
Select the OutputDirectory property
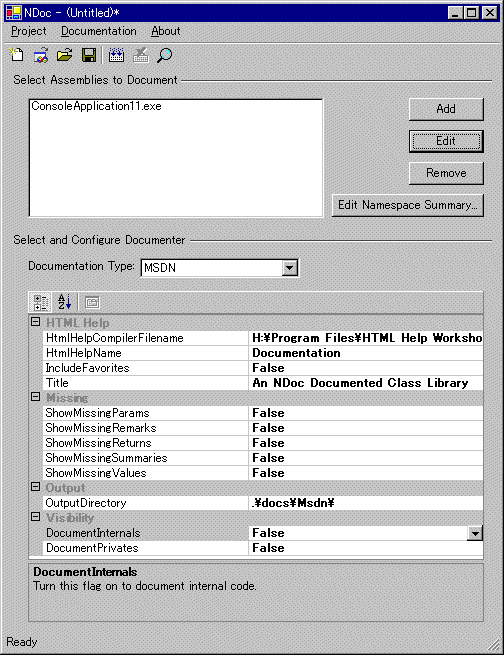(x=146, y=503)
